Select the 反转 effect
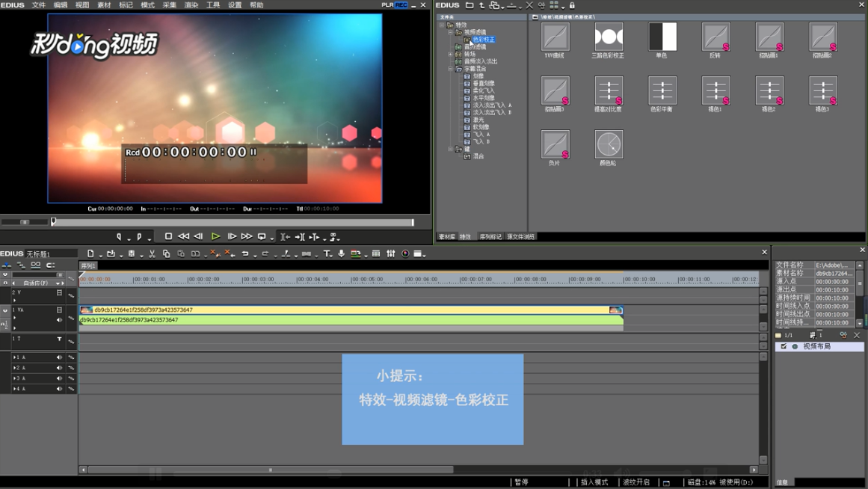 (x=715, y=37)
